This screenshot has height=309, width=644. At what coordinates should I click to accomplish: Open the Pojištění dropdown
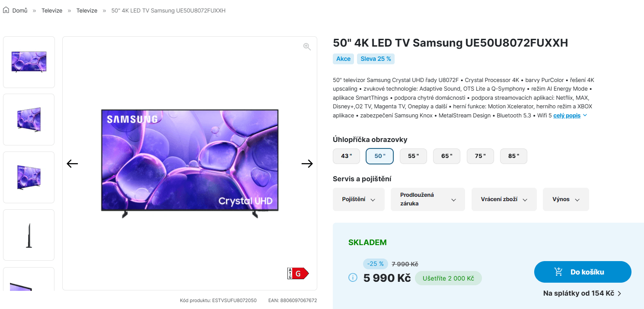click(358, 199)
